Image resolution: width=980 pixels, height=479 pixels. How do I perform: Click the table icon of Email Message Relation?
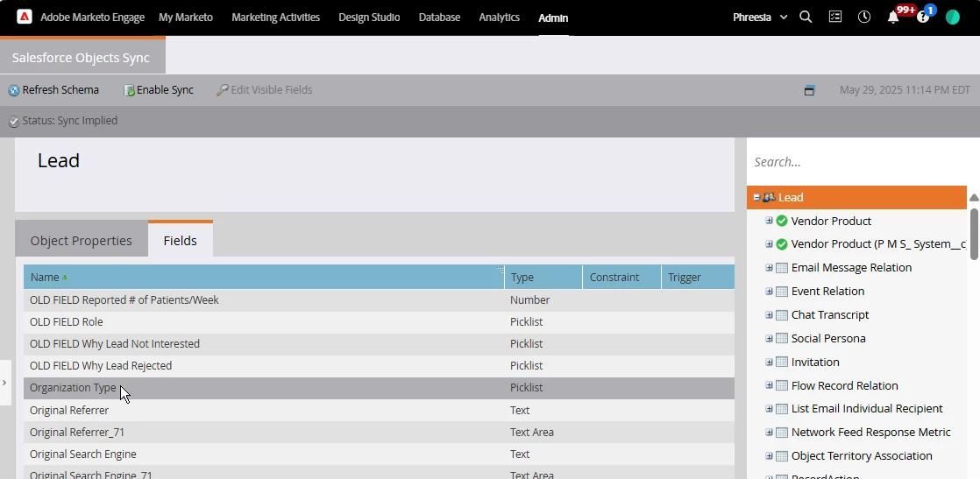pyautogui.click(x=782, y=268)
